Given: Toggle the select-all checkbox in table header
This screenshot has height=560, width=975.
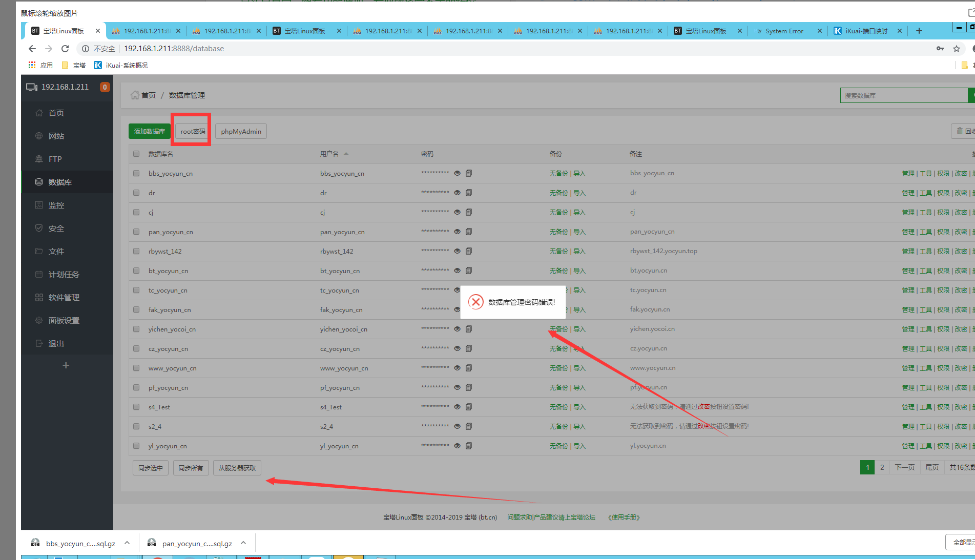Looking at the screenshot, I should coord(136,154).
